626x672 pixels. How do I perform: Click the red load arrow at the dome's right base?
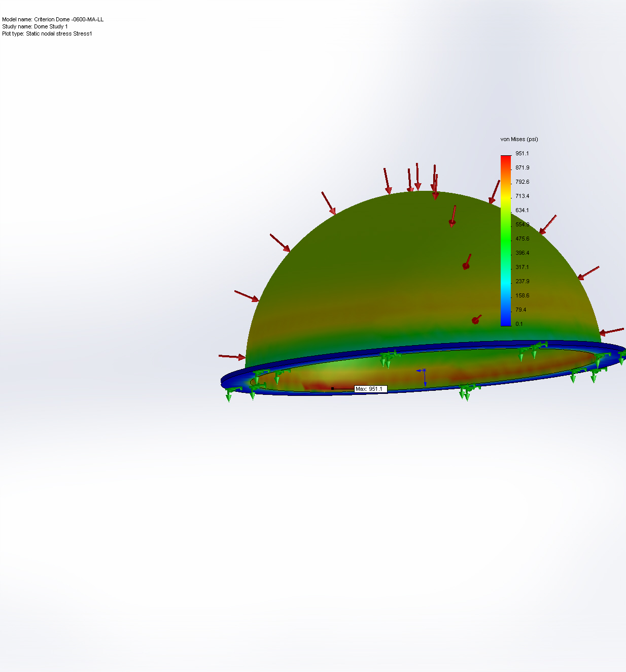click(x=611, y=332)
